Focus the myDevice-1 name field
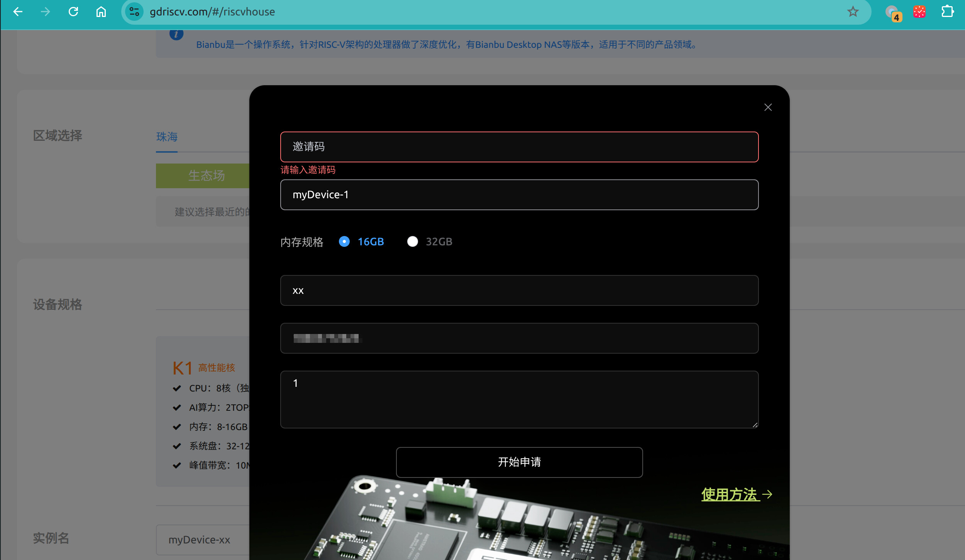The height and width of the screenshot is (560, 965). (x=519, y=195)
